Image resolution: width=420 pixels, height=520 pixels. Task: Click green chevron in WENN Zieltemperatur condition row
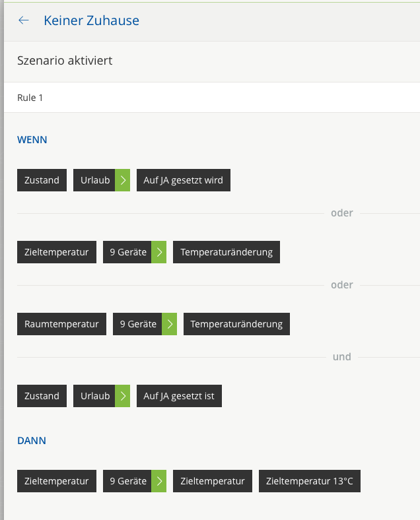(x=159, y=252)
